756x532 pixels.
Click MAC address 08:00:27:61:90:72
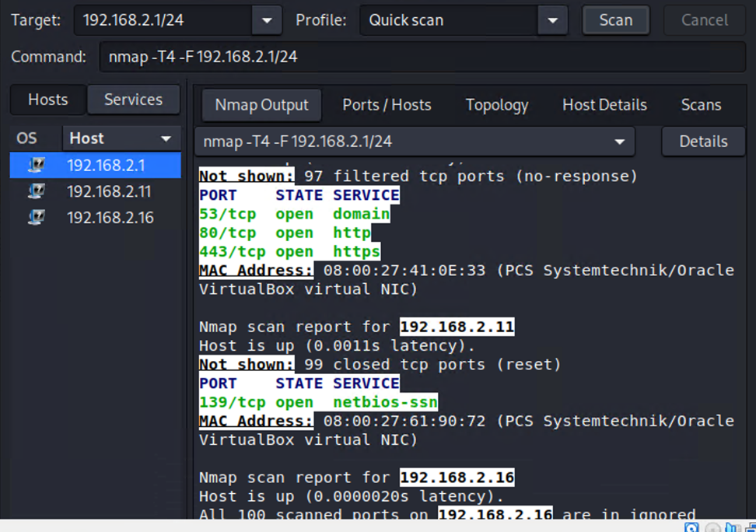pyautogui.click(x=404, y=421)
